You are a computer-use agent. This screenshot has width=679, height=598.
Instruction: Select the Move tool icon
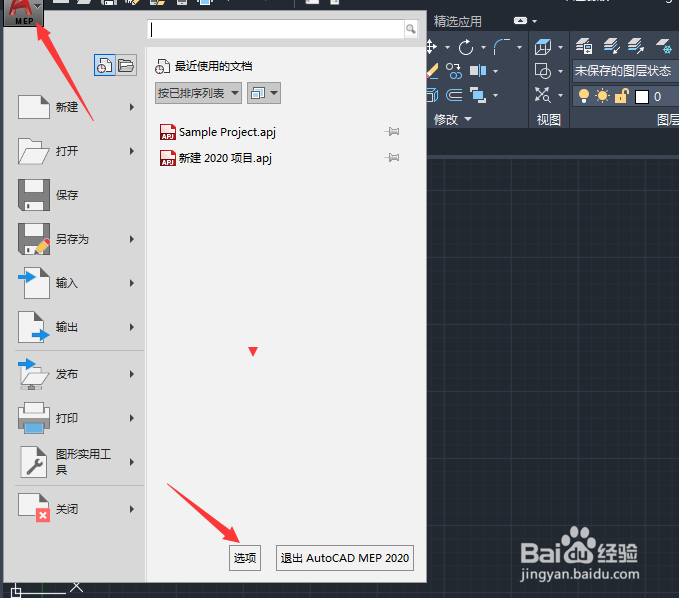pyautogui.click(x=431, y=47)
